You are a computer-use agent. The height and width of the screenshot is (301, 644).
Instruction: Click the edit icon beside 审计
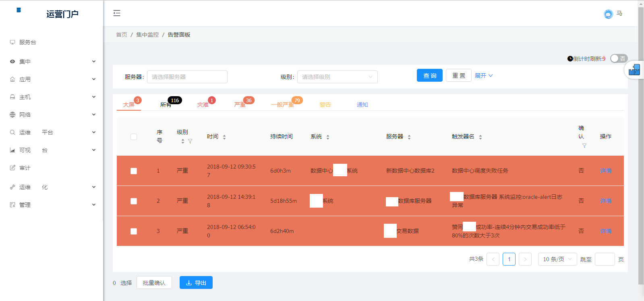12,168
